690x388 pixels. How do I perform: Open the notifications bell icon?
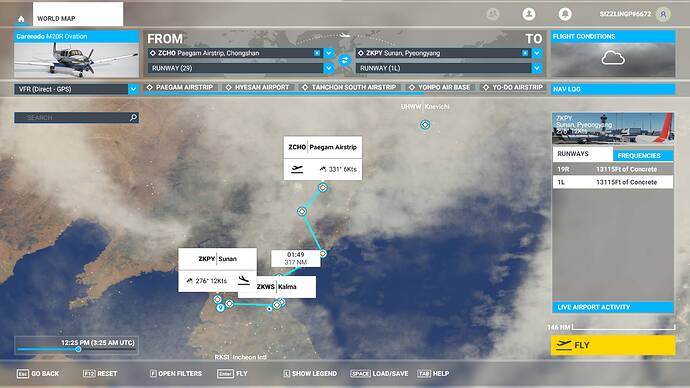click(x=565, y=14)
